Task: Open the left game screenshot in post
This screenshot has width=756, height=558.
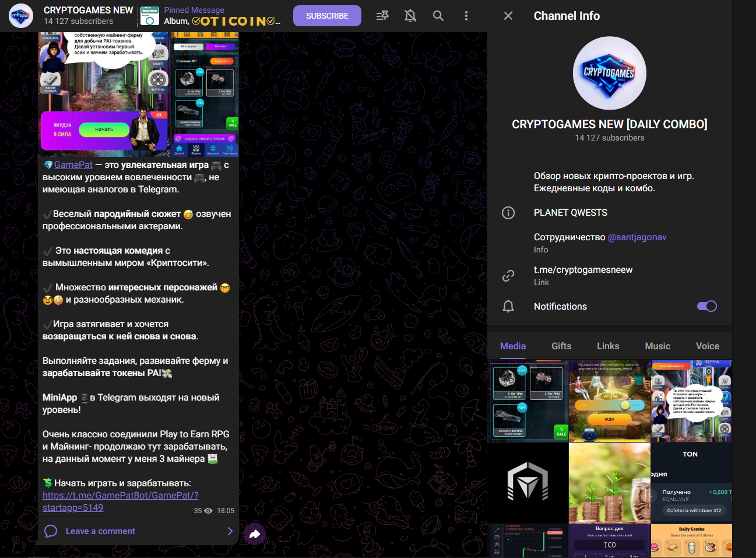Action: click(x=104, y=94)
